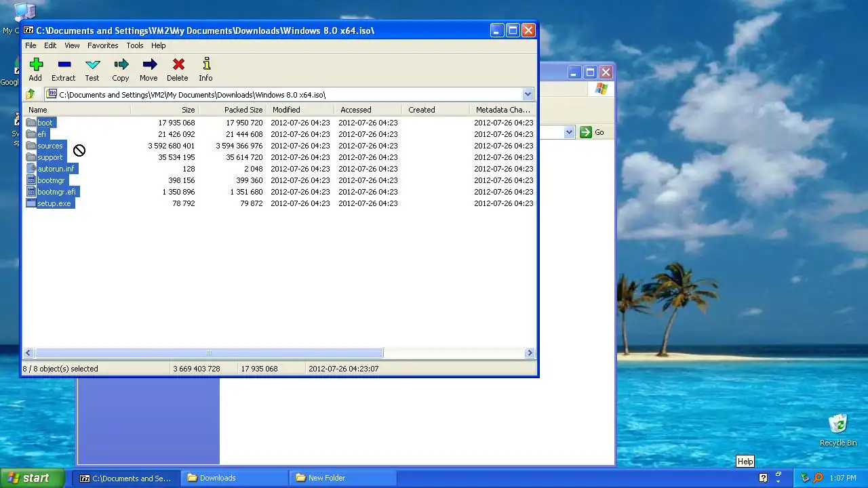Switch to 7-Zip taskbar button
Image resolution: width=868 pixels, height=488 pixels.
pos(126,478)
